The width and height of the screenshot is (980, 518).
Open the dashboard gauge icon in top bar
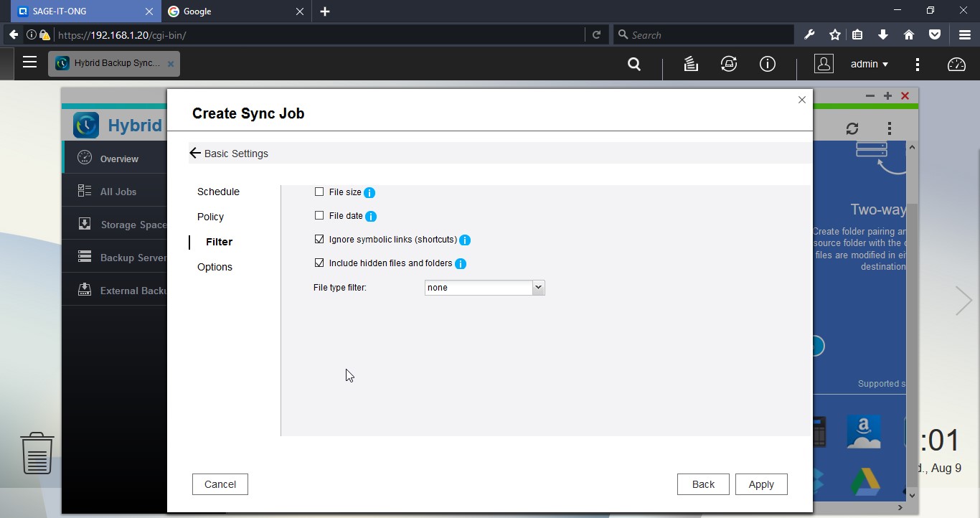956,64
